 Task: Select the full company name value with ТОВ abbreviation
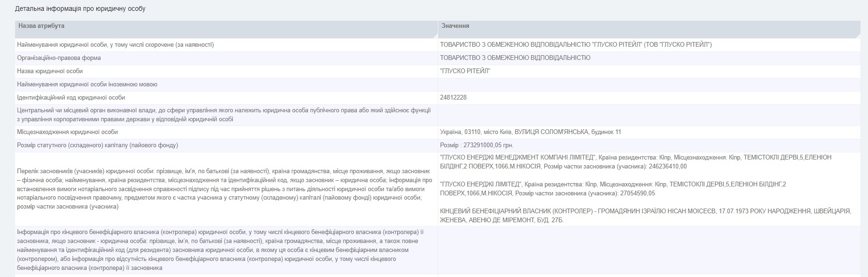click(x=576, y=45)
